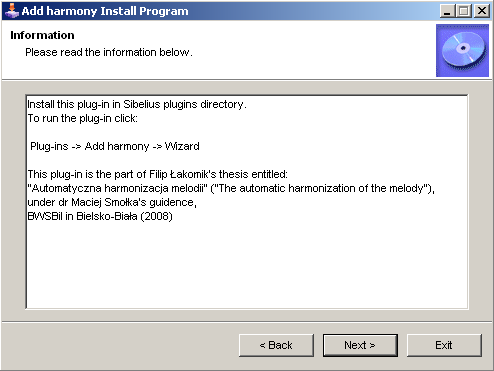Click the word Wizard in the info text
This screenshot has height=371, width=494.
pos(182,146)
